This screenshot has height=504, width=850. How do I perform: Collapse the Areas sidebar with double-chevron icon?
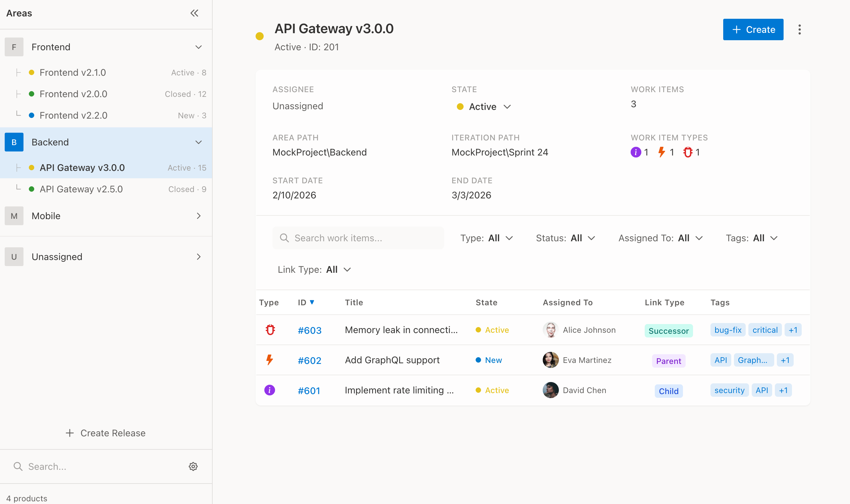[x=194, y=13]
